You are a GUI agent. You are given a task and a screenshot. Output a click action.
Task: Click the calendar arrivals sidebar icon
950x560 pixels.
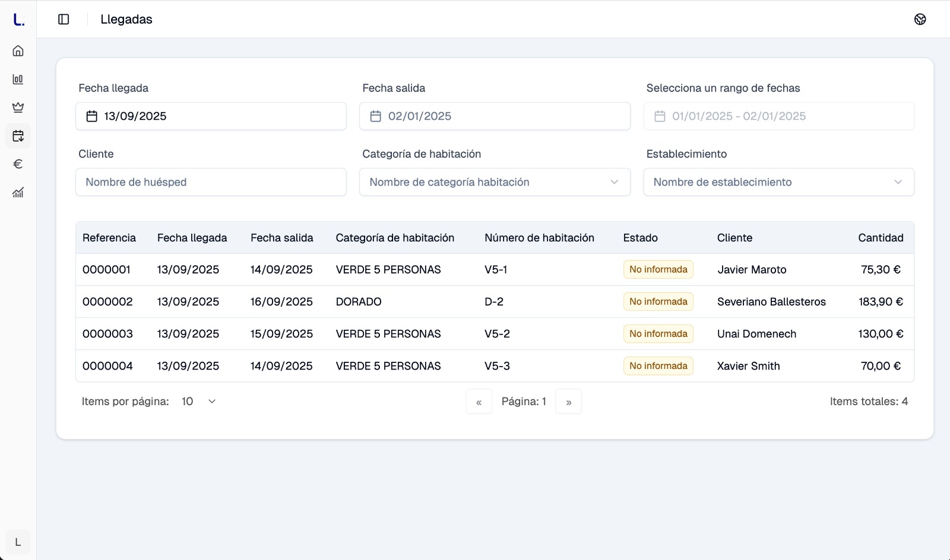coord(18,136)
